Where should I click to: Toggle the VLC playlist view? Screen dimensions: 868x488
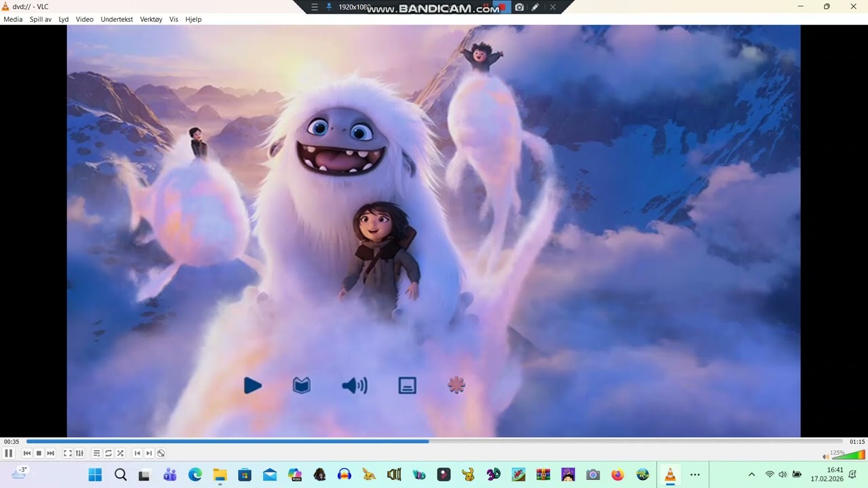(x=97, y=453)
